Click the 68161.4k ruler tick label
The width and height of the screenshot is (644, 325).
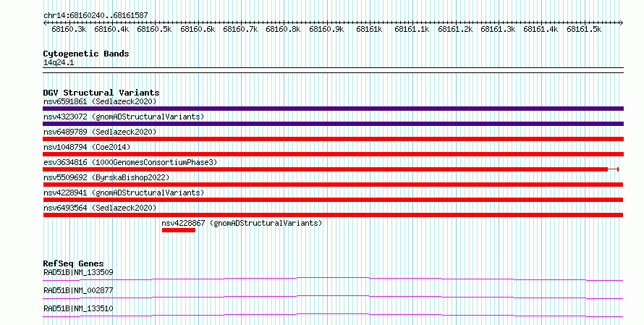541,30
